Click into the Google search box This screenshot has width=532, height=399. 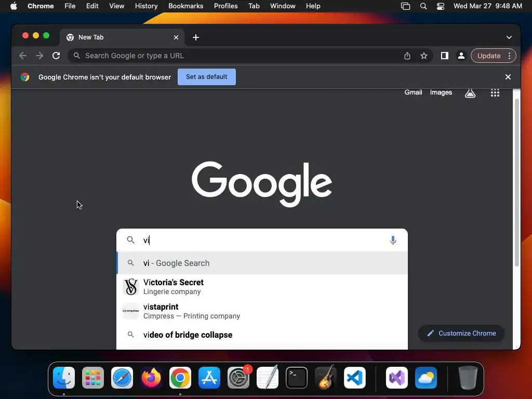(262, 240)
